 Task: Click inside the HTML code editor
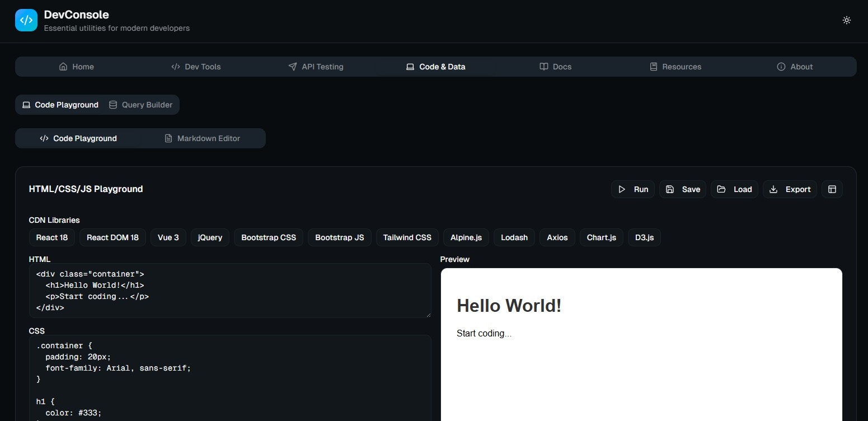(229, 291)
